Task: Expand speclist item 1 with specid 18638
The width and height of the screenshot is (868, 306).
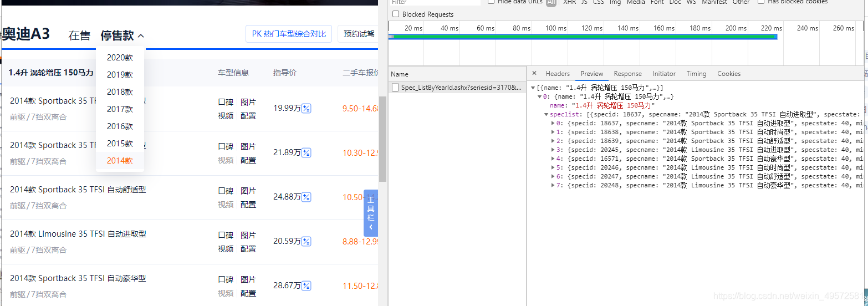Action: 553,132
